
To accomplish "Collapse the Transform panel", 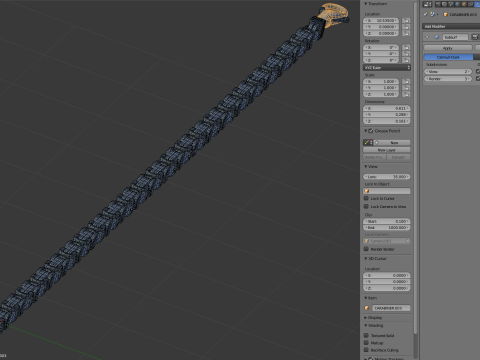I will [x=366, y=4].
